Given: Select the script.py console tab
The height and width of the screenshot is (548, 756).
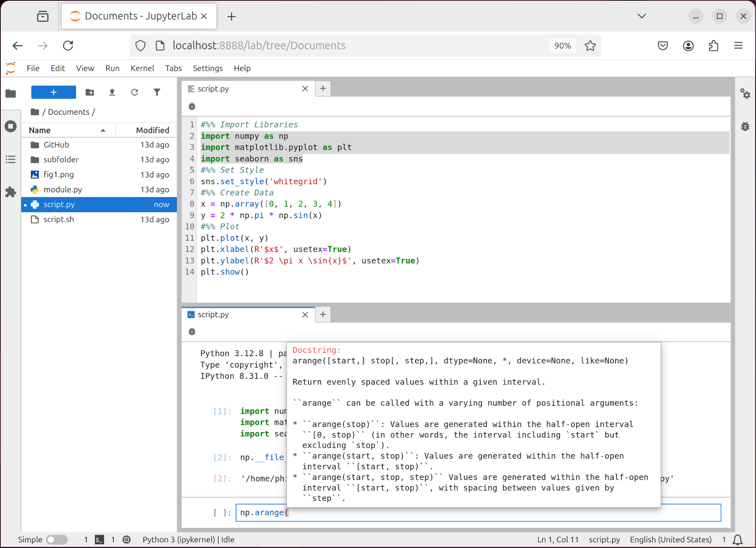Looking at the screenshot, I should tap(248, 314).
